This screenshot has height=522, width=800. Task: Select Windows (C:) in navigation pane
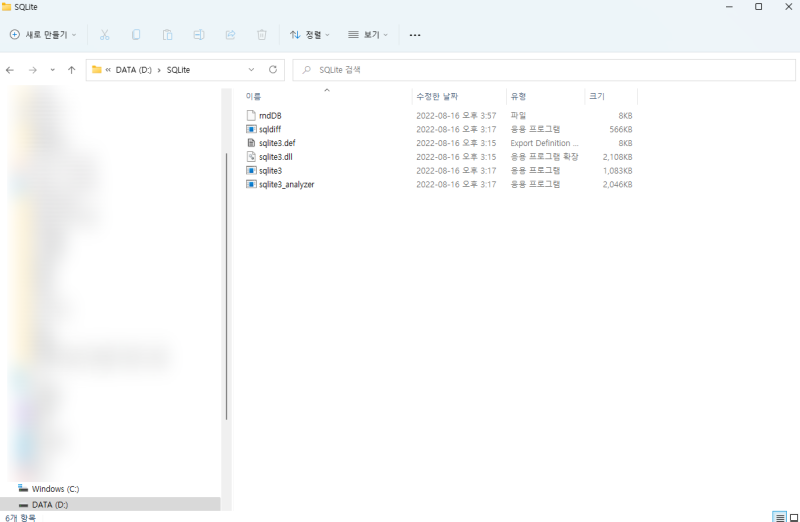point(55,489)
